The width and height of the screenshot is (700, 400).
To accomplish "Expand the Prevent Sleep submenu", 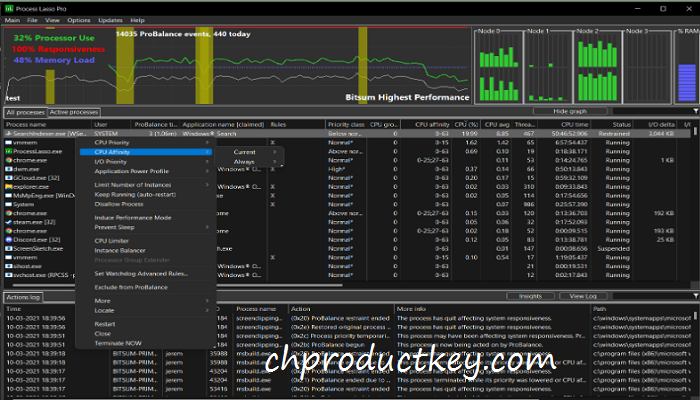I will 146,227.
